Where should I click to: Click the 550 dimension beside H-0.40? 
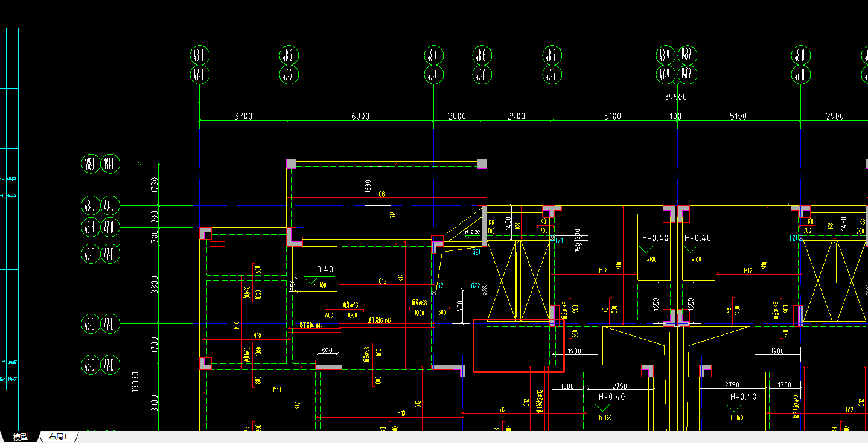[x=293, y=284]
